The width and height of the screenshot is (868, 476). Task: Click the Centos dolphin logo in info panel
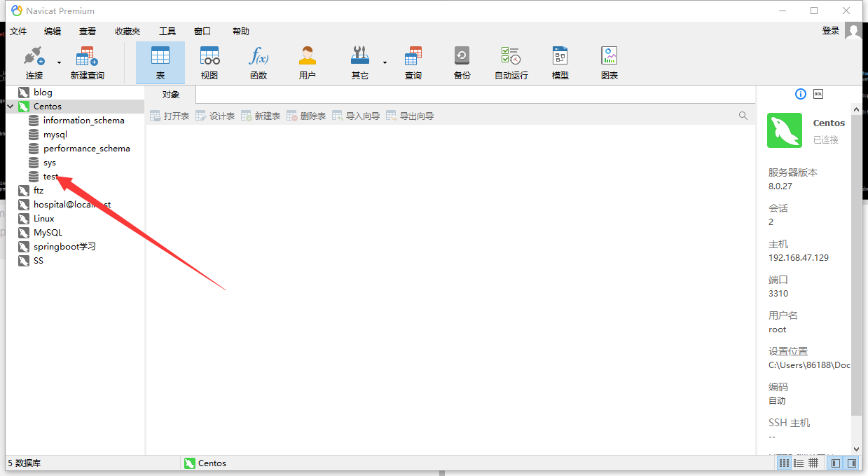point(785,130)
